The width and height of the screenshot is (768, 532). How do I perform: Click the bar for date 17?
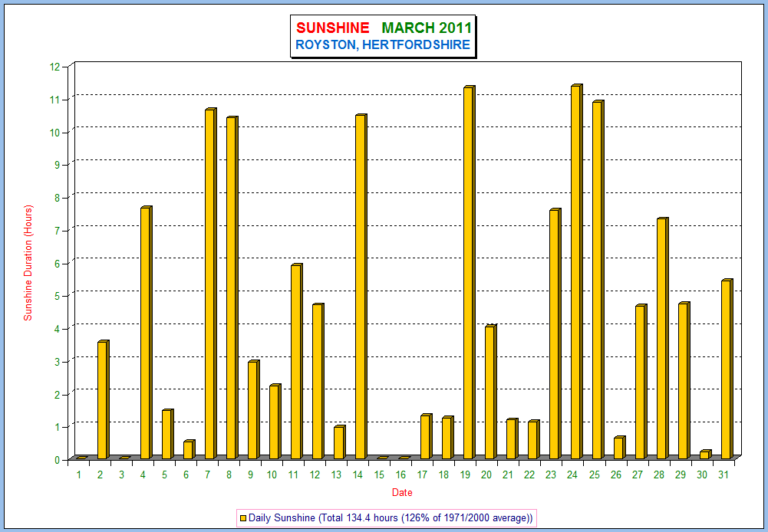pos(426,437)
